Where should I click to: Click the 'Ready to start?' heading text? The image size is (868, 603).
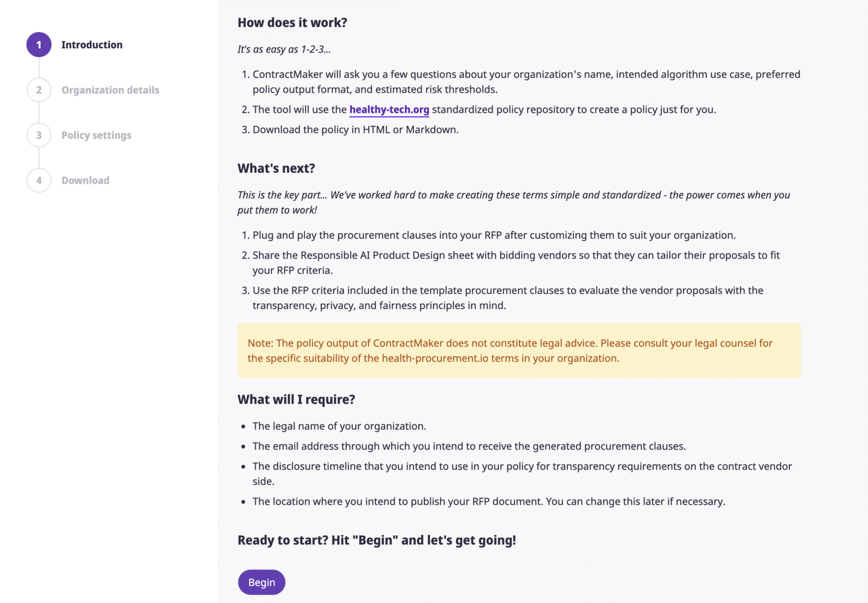376,540
